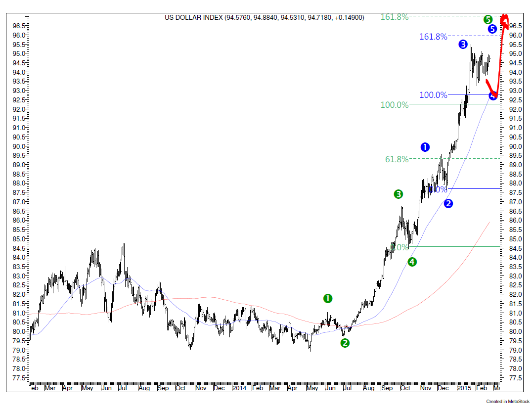This screenshot has width=532, height=412.
Task: Click the 77.5 value on left price axis
Action: click(19, 378)
